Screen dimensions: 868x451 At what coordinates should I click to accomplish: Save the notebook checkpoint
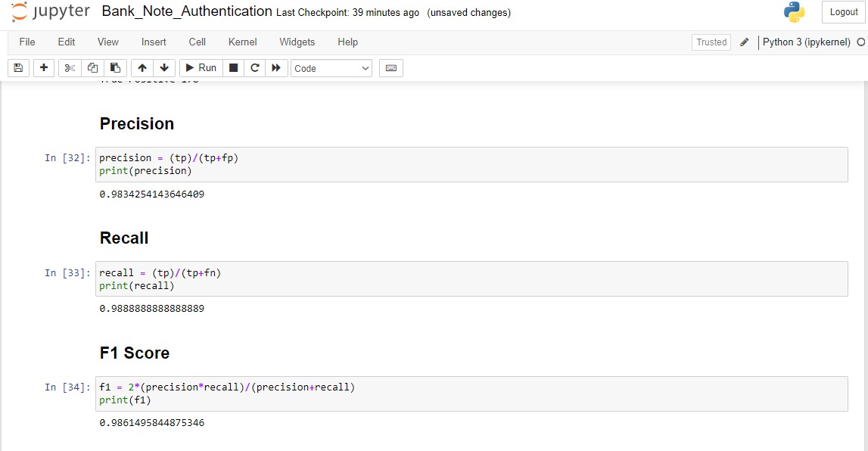pos(17,67)
